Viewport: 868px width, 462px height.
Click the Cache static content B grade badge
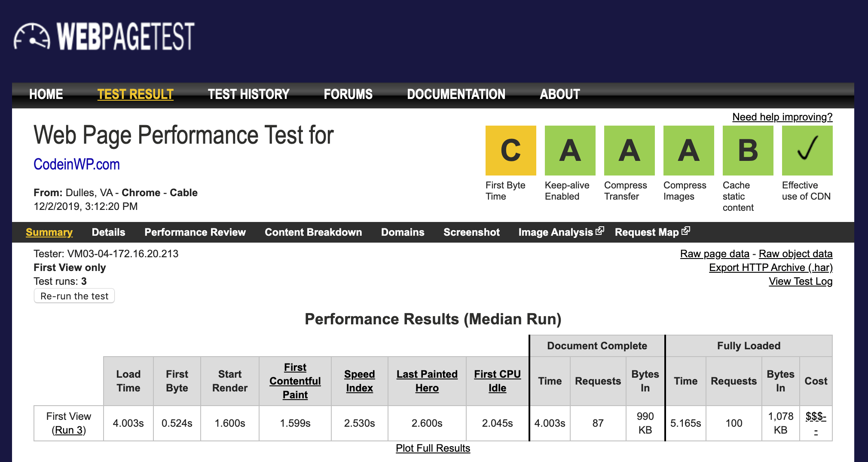747,150
